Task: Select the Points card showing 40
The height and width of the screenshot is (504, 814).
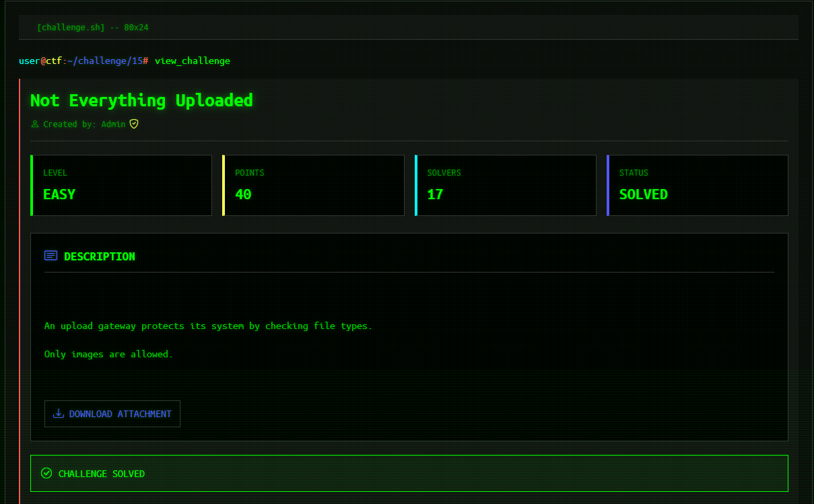Action: tap(313, 186)
